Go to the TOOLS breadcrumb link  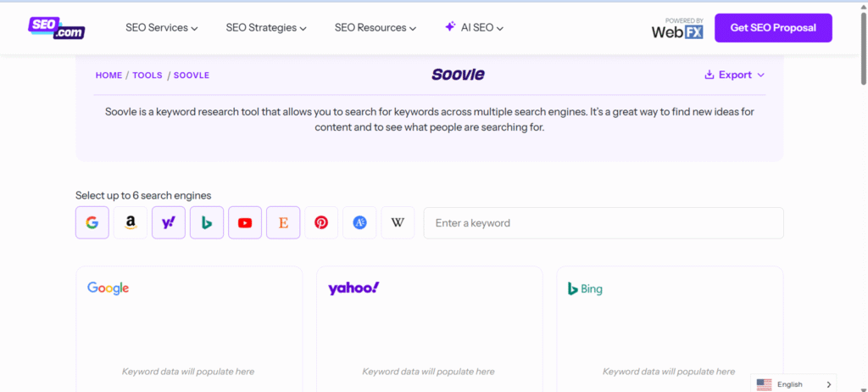(x=147, y=76)
